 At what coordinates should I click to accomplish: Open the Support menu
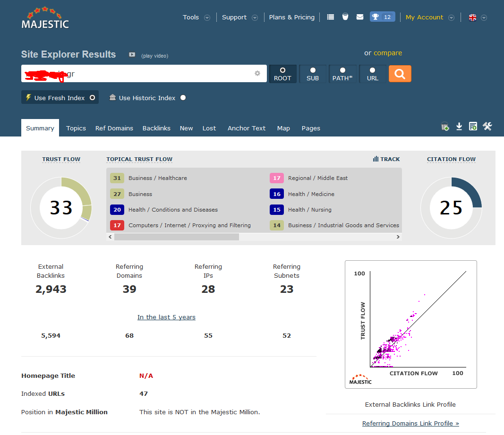coord(234,17)
